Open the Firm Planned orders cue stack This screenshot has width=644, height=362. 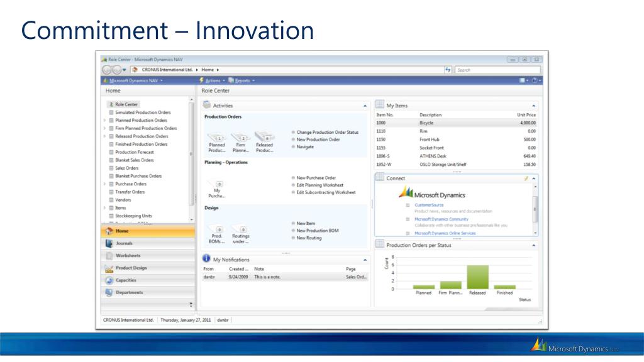click(240, 138)
